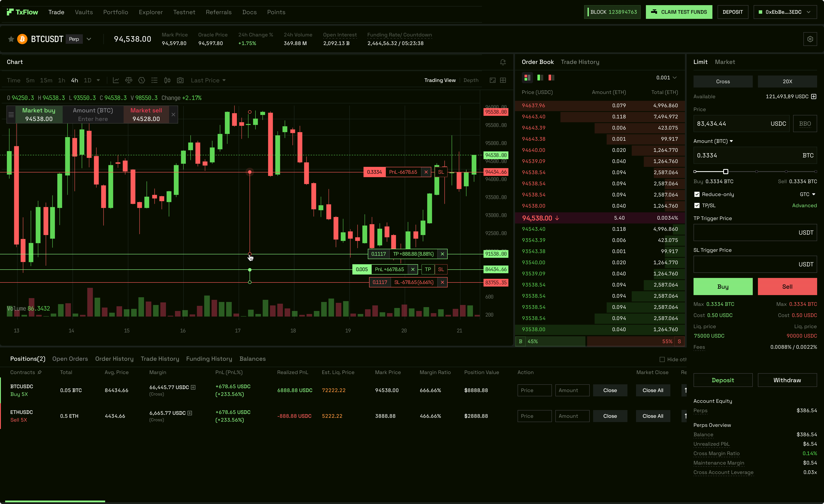Disable the TP/SL checkbox
The image size is (824, 504).
(x=697, y=205)
